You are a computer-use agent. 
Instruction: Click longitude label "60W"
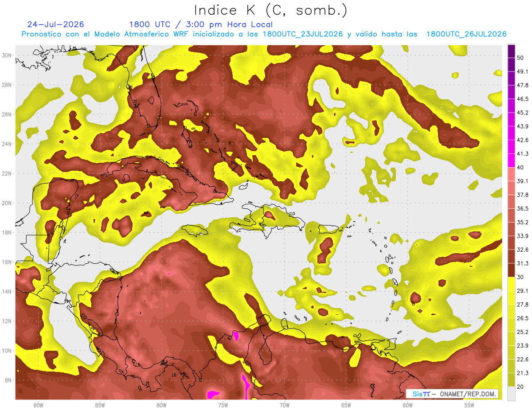(x=408, y=405)
